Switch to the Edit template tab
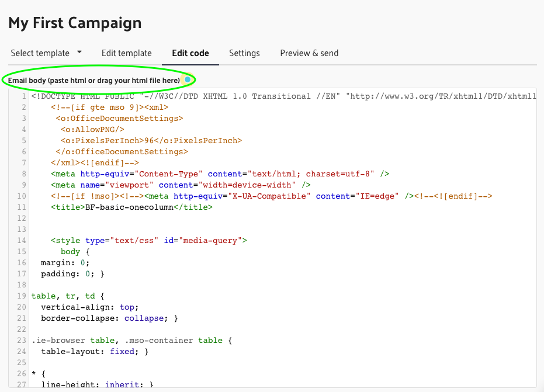Viewport: 544px width, 392px height. pyautogui.click(x=126, y=53)
